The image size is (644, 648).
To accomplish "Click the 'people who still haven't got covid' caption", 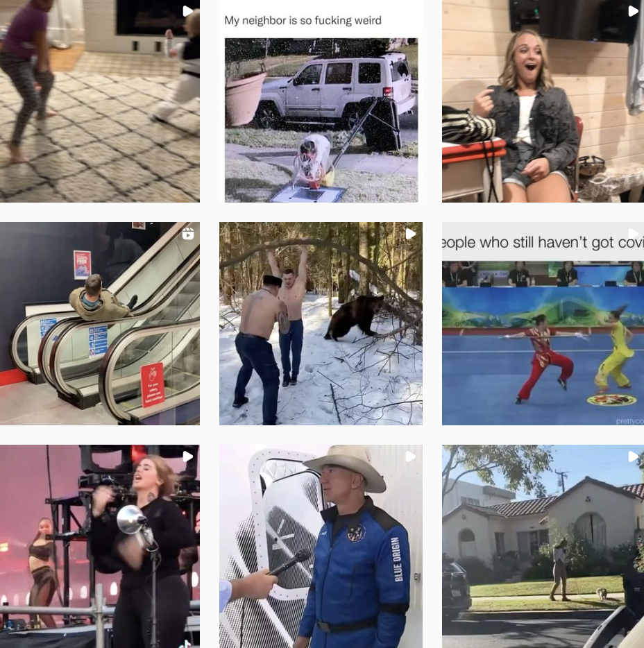I will [x=543, y=243].
